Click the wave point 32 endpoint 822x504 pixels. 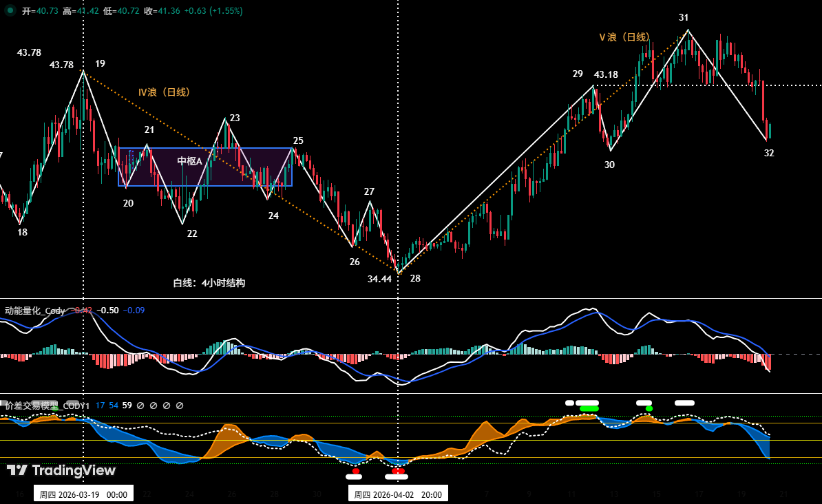click(x=766, y=140)
